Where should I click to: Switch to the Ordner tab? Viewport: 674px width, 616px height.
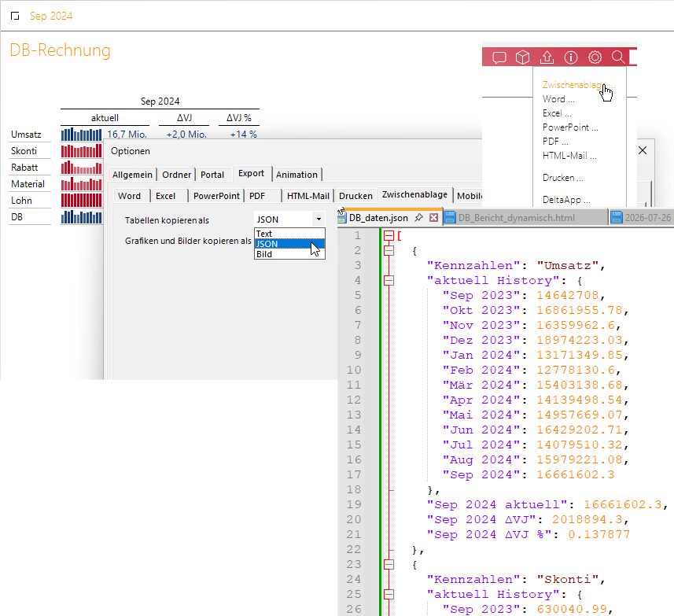point(177,175)
